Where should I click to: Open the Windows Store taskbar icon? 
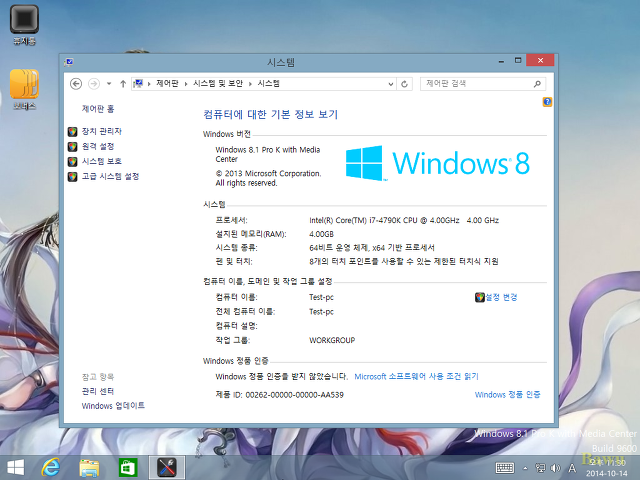(128, 468)
